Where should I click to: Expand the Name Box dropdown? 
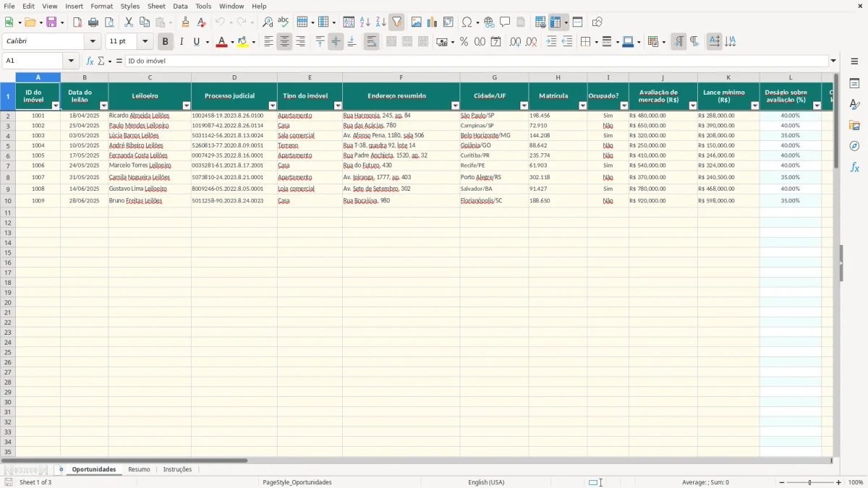71,61
